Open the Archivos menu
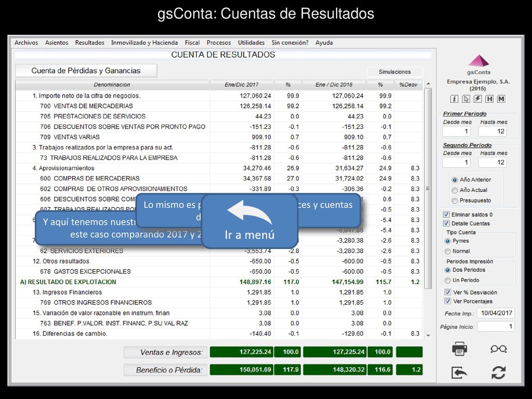This screenshot has width=532, height=399. 26,43
